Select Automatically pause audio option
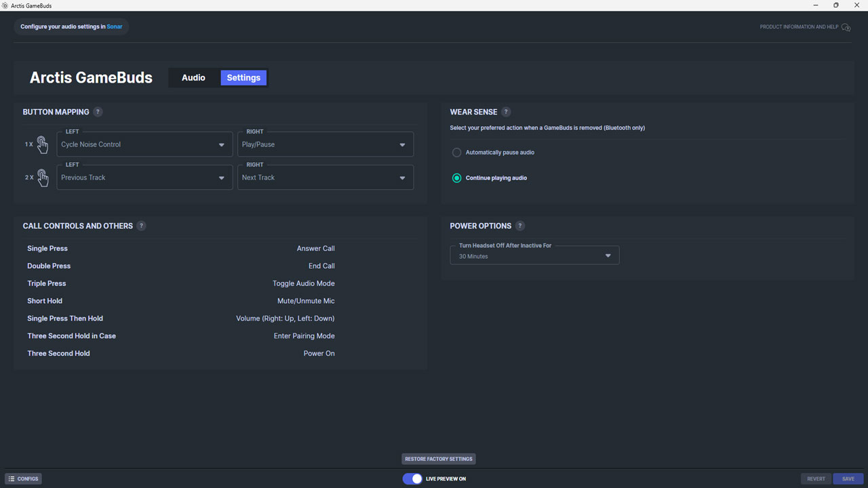 (x=493, y=152)
